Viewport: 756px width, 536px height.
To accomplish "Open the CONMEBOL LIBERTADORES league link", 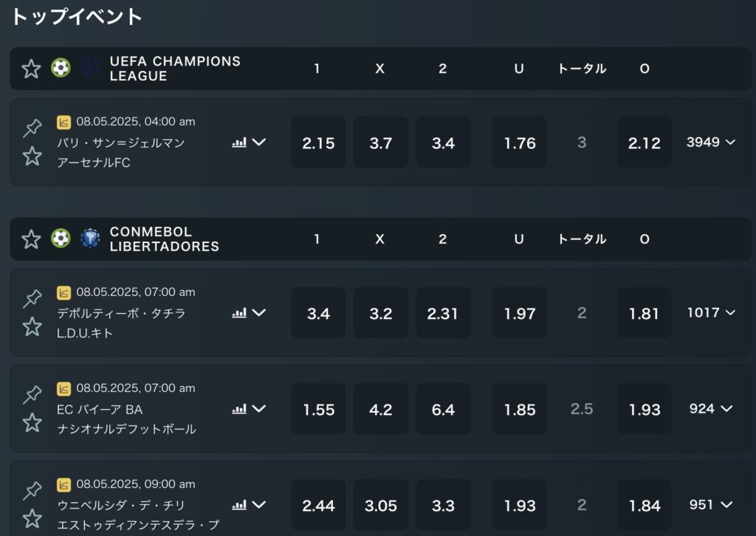I will pyautogui.click(x=165, y=239).
